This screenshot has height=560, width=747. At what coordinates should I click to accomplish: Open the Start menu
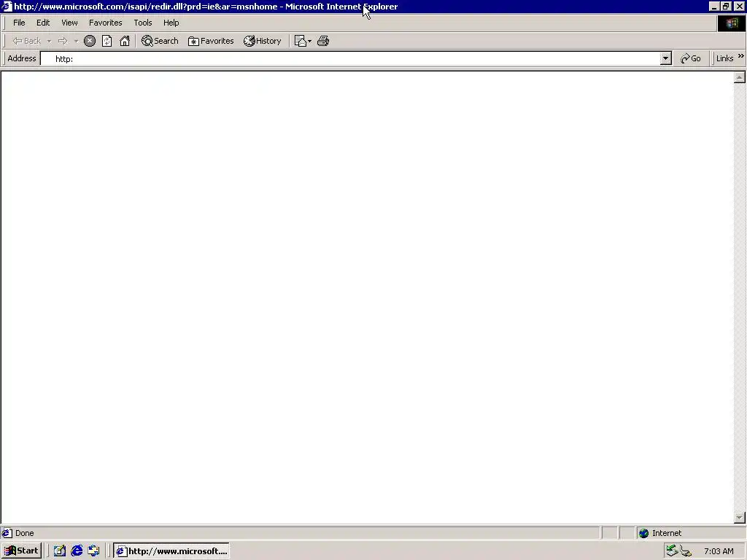[x=21, y=551]
